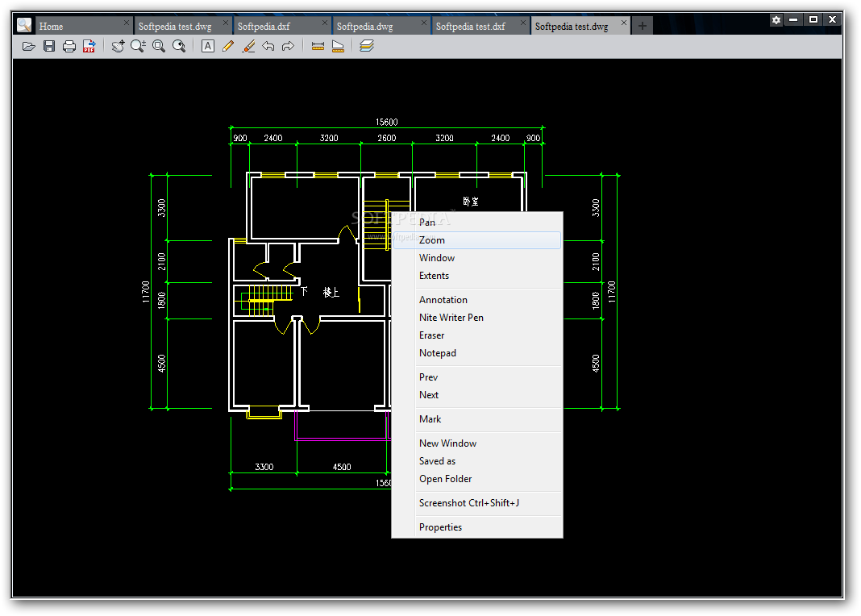Click the Save floppy disk icon
The image size is (861, 616).
tap(49, 47)
